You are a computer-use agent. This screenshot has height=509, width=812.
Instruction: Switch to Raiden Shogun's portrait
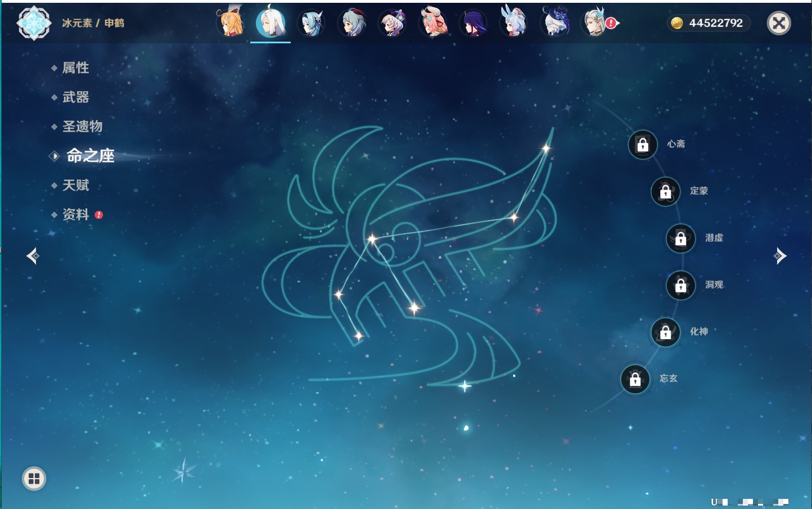[x=473, y=23]
